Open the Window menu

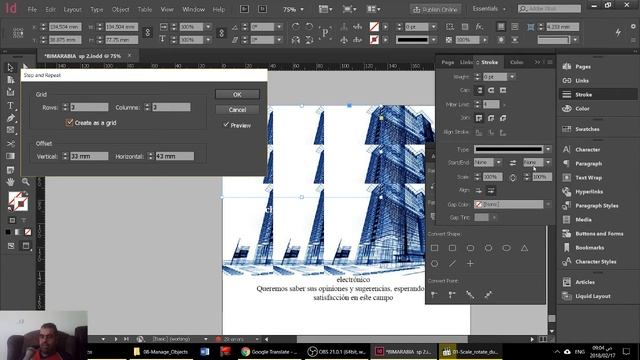pos(193,9)
